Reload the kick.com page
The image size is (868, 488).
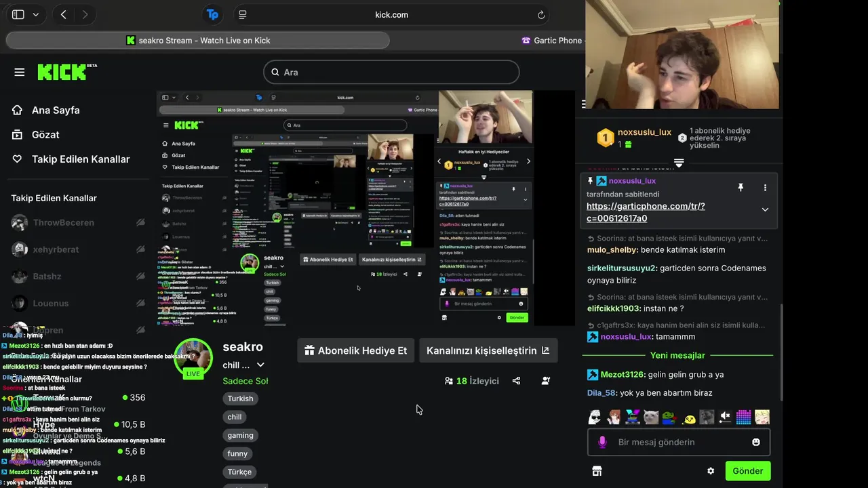[x=541, y=14]
